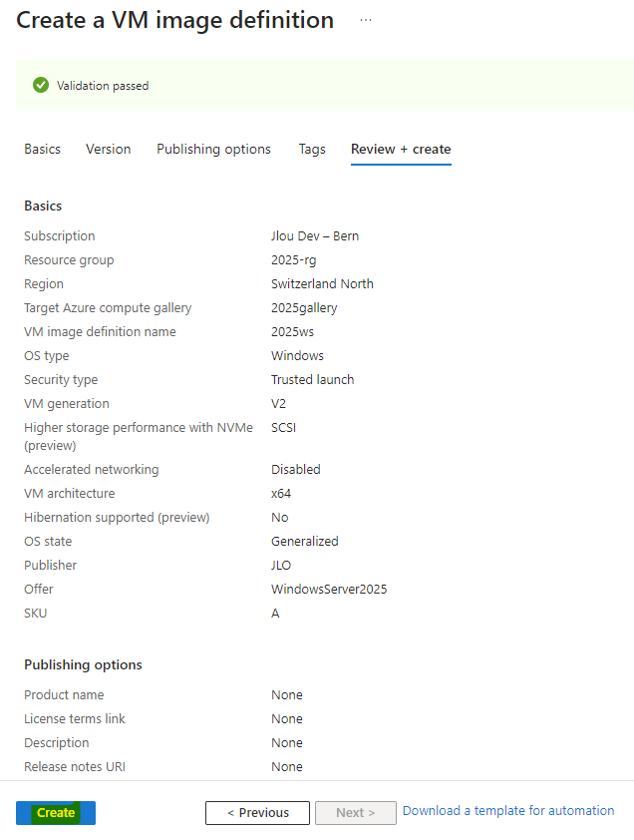
Task: Select the Review + create tab
Action: (x=401, y=149)
